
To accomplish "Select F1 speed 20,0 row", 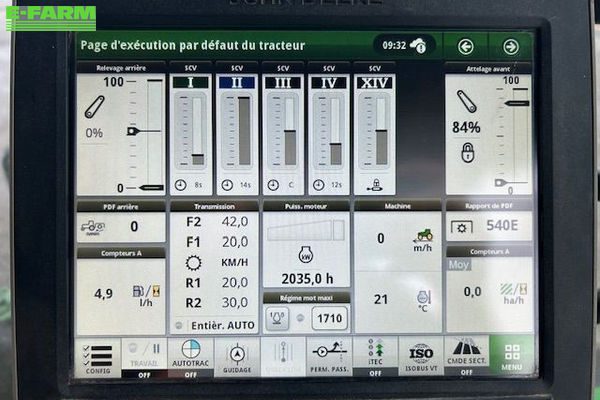I will click(x=217, y=242).
